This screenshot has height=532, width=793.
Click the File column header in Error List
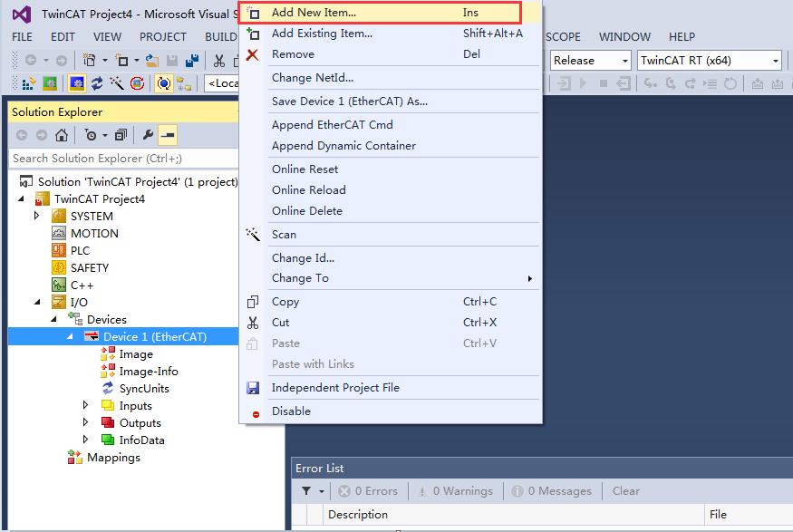pyautogui.click(x=749, y=514)
